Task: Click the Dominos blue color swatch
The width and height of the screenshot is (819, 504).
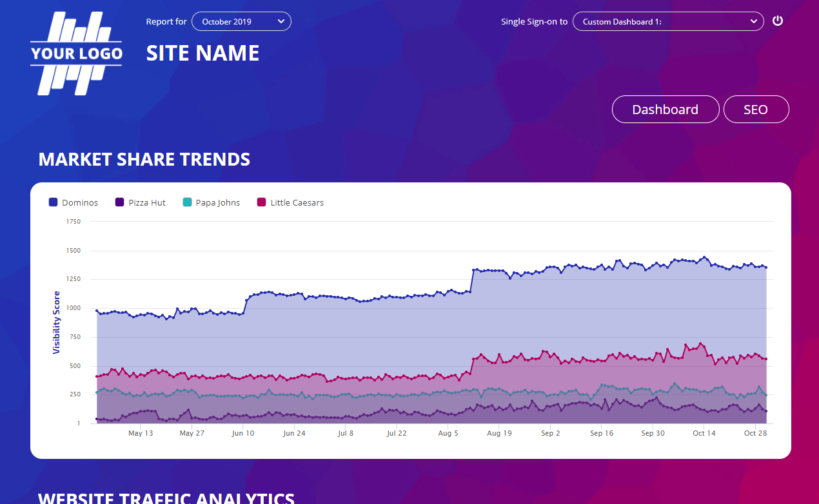Action: pyautogui.click(x=54, y=202)
